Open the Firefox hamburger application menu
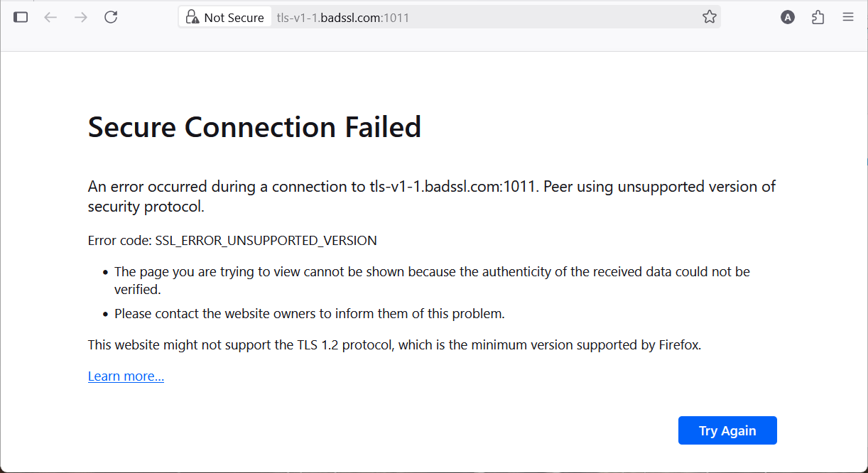Viewport: 868px width, 473px height. pyautogui.click(x=848, y=17)
